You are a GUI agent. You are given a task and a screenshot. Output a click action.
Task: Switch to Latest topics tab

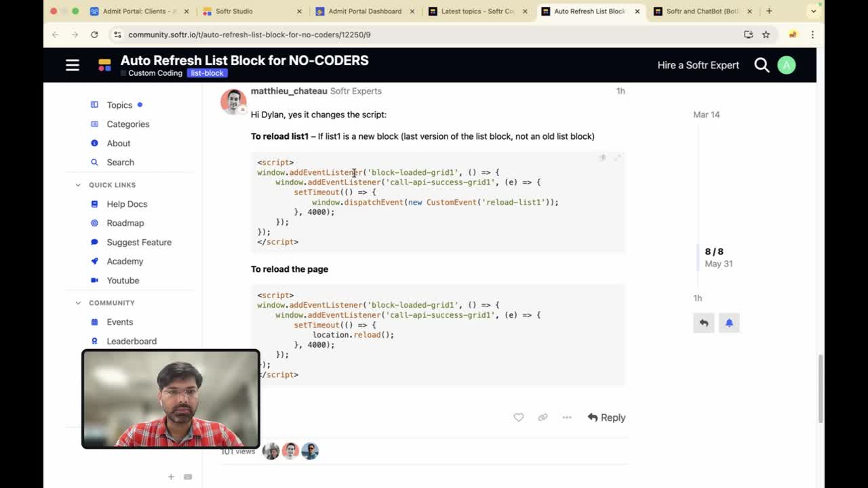pyautogui.click(x=478, y=12)
